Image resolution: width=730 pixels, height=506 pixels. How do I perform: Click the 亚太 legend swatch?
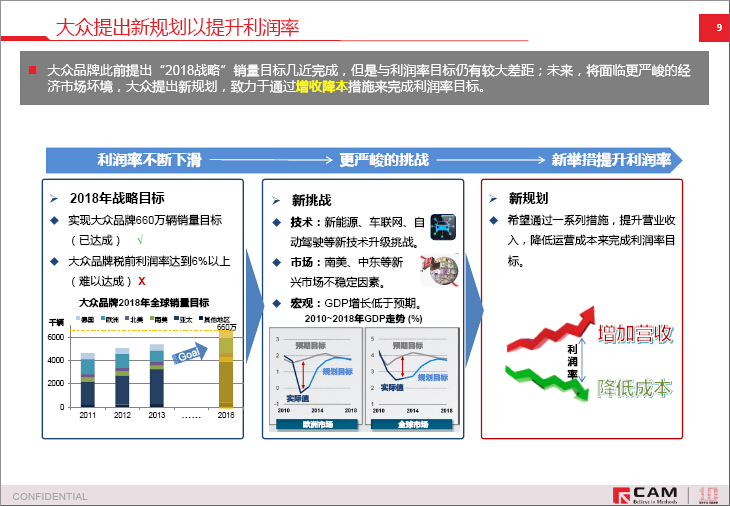point(176,319)
